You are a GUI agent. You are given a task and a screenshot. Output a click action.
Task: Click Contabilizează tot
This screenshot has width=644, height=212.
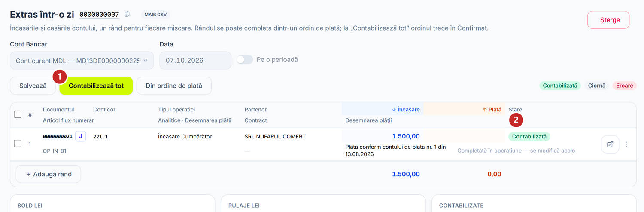tap(96, 86)
